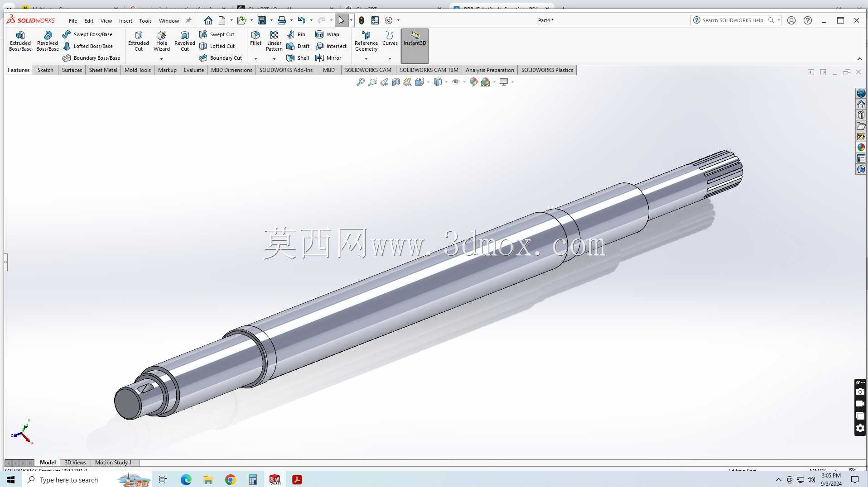Open the Insert menu
The height and width of the screenshot is (487, 868).
125,21
